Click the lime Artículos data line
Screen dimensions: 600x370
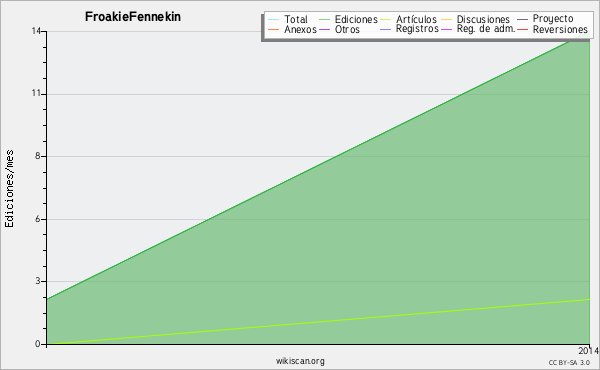[x=318, y=322]
